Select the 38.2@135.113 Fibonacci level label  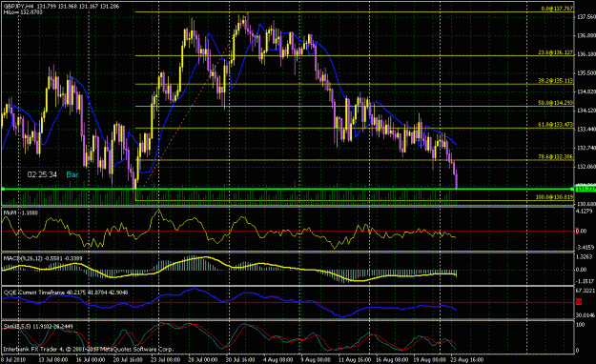555,81
